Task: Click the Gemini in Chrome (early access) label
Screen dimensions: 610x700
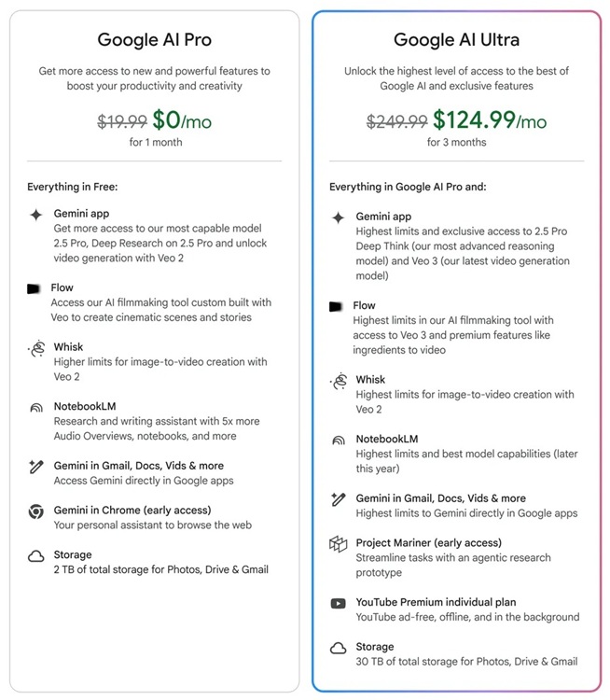Action: (132, 511)
